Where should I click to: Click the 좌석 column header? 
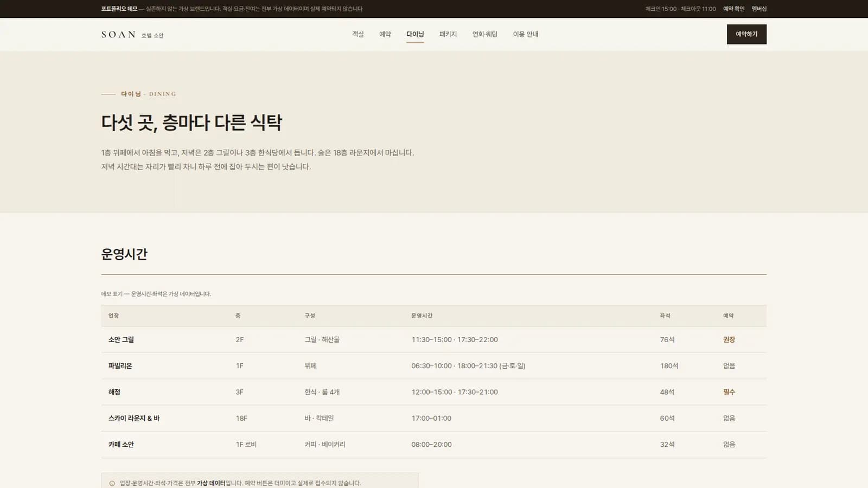point(665,316)
